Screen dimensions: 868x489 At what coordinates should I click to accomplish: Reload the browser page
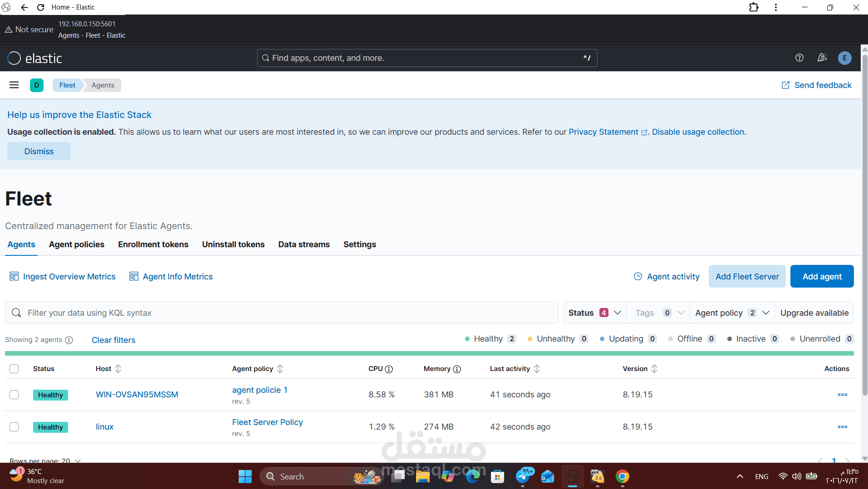coord(40,7)
